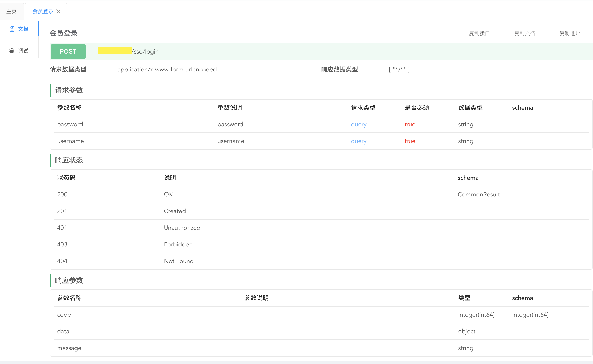Select the 文档 sidebar menu entry
Viewport: 593px width, 364px height.
pyautogui.click(x=23, y=29)
